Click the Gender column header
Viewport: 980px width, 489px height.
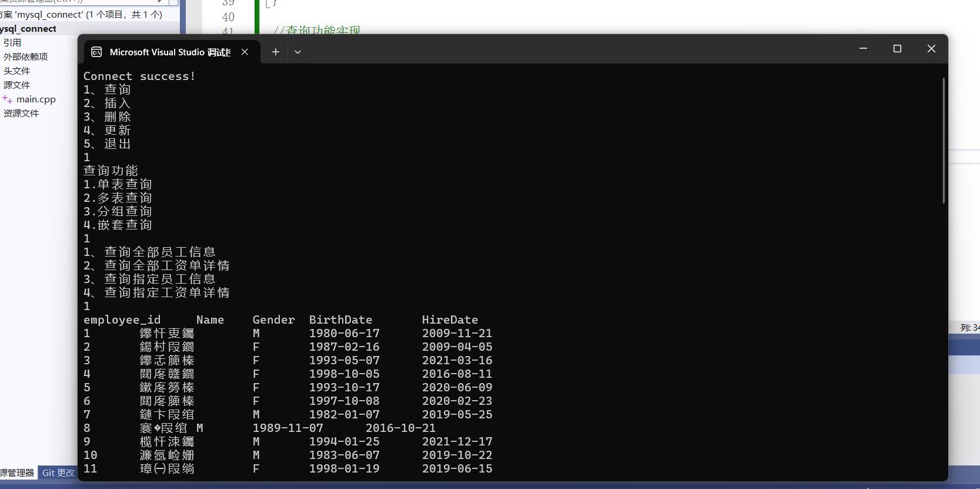273,320
